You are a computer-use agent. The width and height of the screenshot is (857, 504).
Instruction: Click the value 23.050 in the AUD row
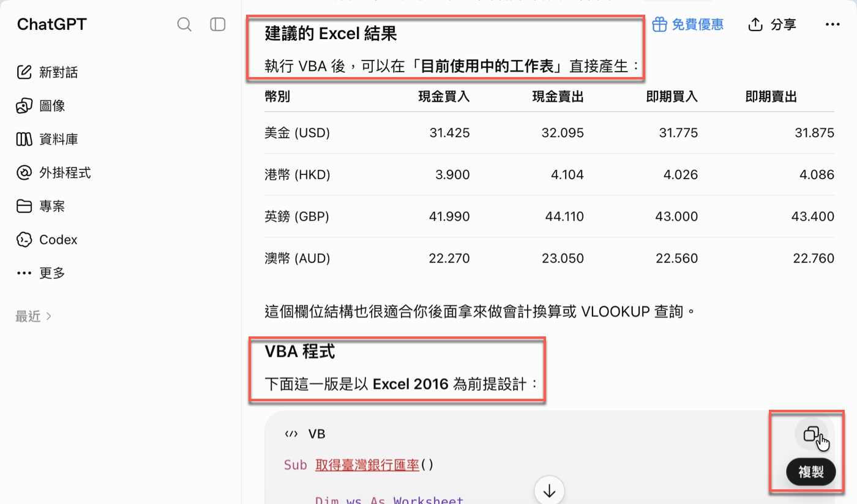tap(563, 259)
